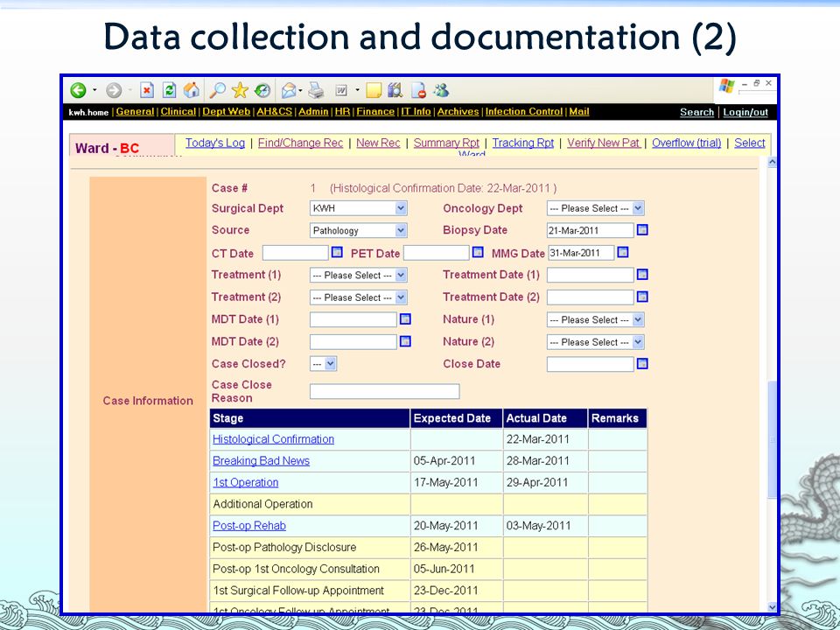The height and width of the screenshot is (630, 840).
Task: Open calendar picker for MMG Date
Action: (x=622, y=252)
